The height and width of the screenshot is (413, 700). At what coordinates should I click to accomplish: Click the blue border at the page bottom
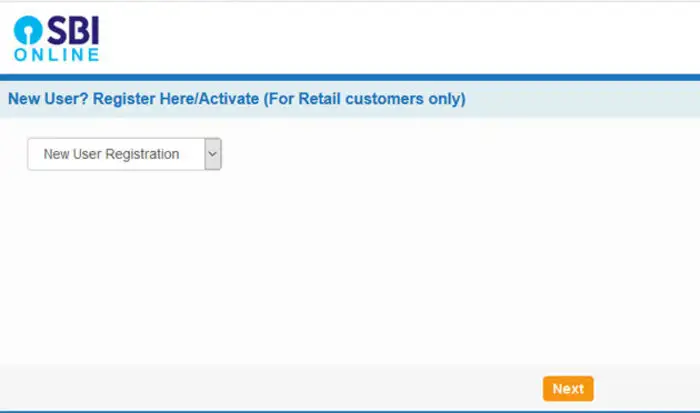coord(350,411)
